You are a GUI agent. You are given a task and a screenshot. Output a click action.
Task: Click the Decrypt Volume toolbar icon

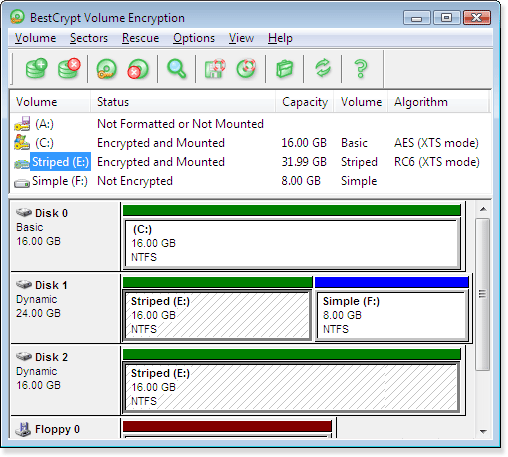69,68
